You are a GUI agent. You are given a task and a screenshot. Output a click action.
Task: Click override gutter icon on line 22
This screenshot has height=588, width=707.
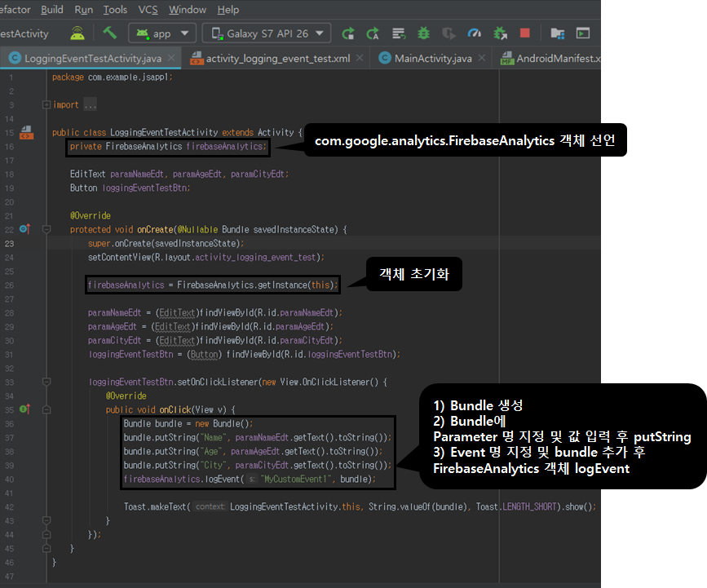(x=24, y=229)
